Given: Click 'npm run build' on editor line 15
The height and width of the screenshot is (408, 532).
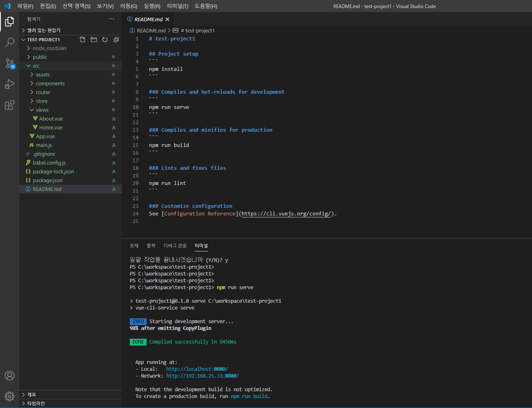Looking at the screenshot, I should pos(169,145).
